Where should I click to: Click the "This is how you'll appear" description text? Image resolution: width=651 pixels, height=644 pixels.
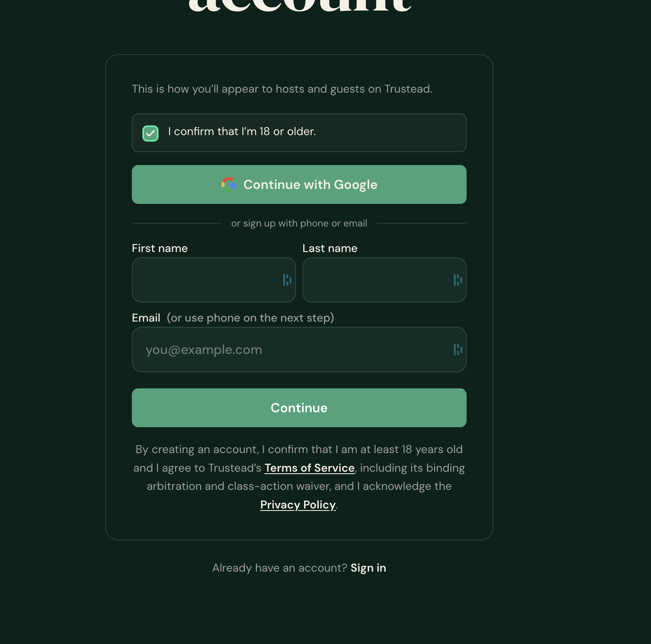pyautogui.click(x=282, y=89)
